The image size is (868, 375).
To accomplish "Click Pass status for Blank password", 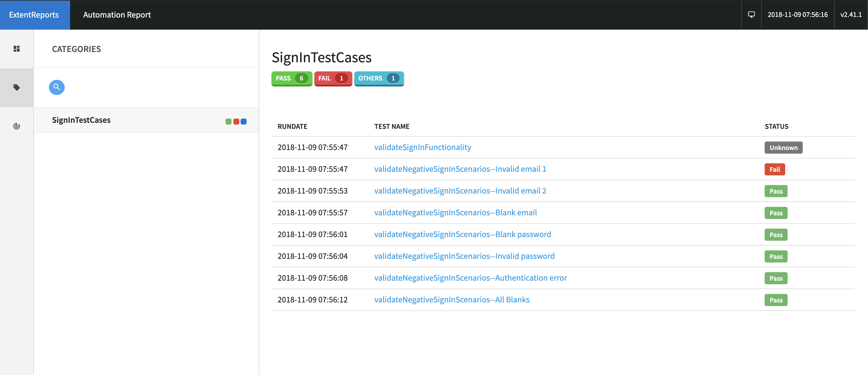I will pos(776,235).
